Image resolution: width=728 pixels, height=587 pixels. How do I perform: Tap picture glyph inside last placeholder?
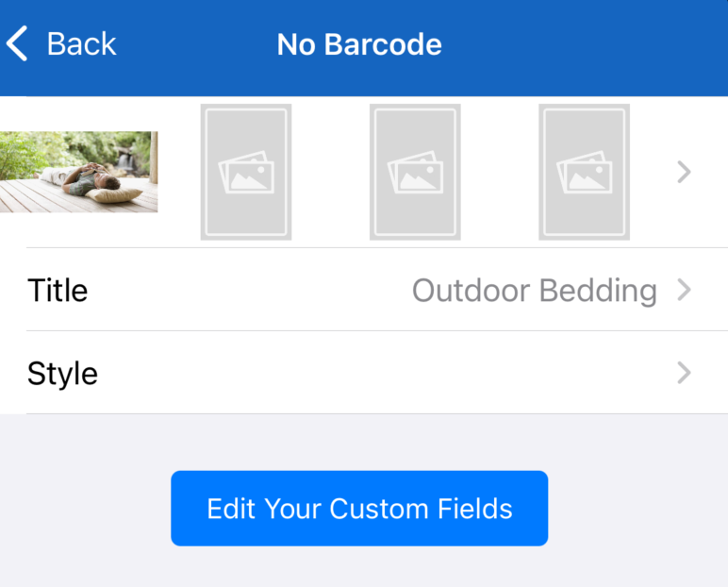pos(584,172)
